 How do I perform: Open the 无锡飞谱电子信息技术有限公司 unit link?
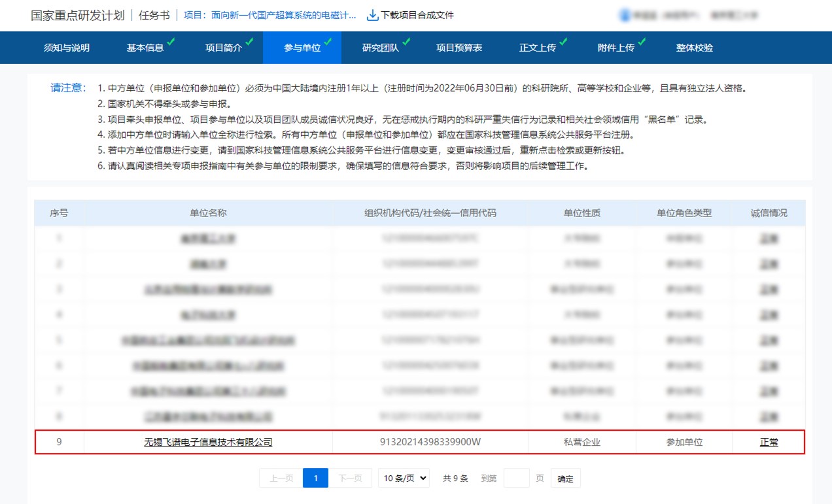pos(208,442)
